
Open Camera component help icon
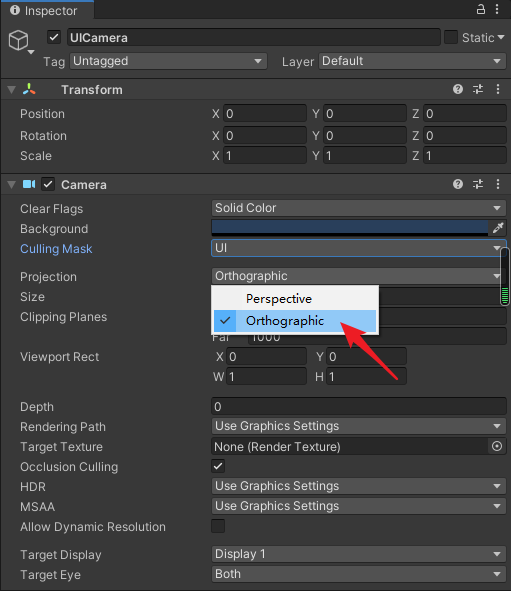click(x=458, y=184)
